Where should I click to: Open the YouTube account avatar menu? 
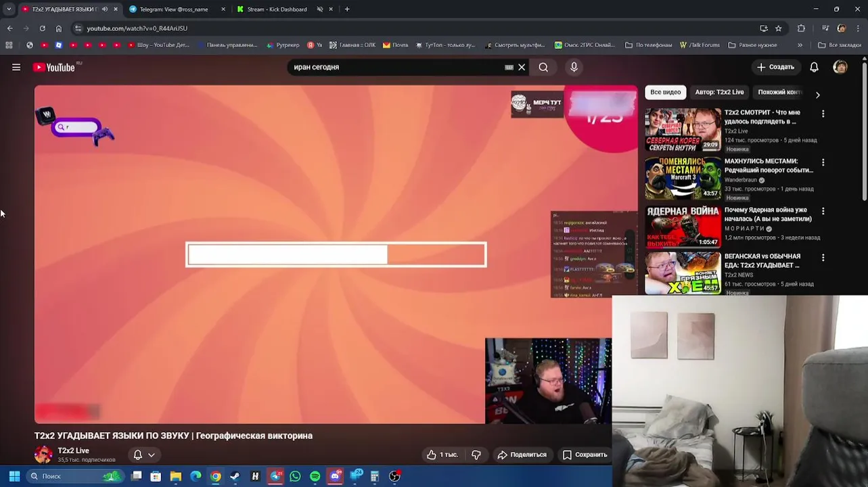pyautogui.click(x=840, y=67)
